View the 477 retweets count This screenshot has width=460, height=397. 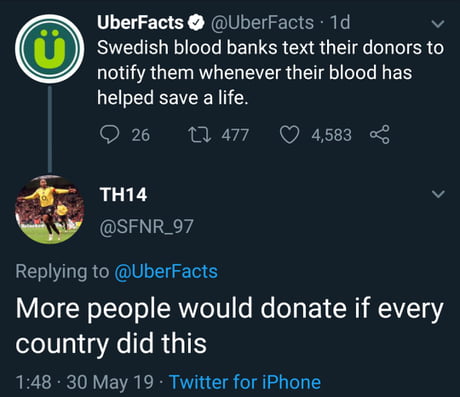[x=235, y=135]
